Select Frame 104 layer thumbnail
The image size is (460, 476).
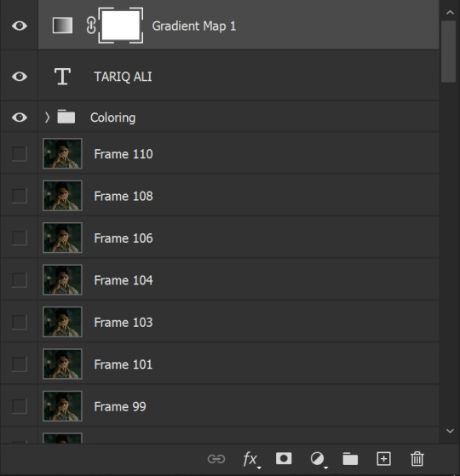tap(62, 280)
